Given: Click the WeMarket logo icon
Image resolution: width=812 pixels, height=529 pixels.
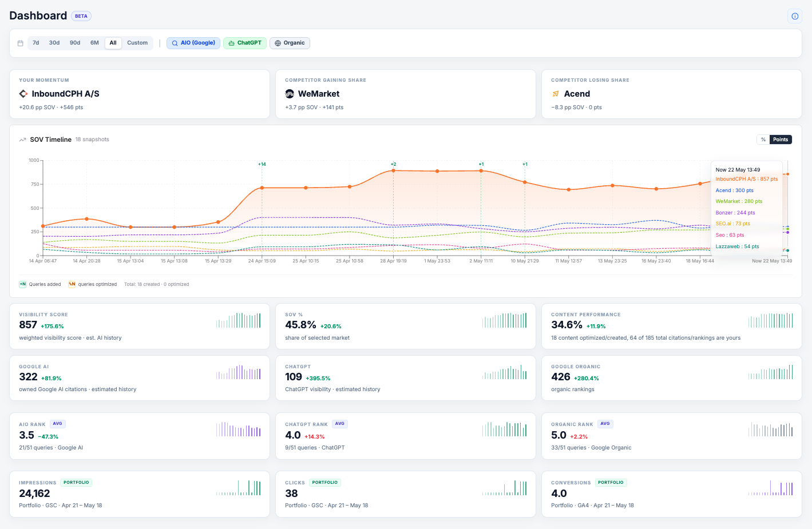Looking at the screenshot, I should point(290,94).
